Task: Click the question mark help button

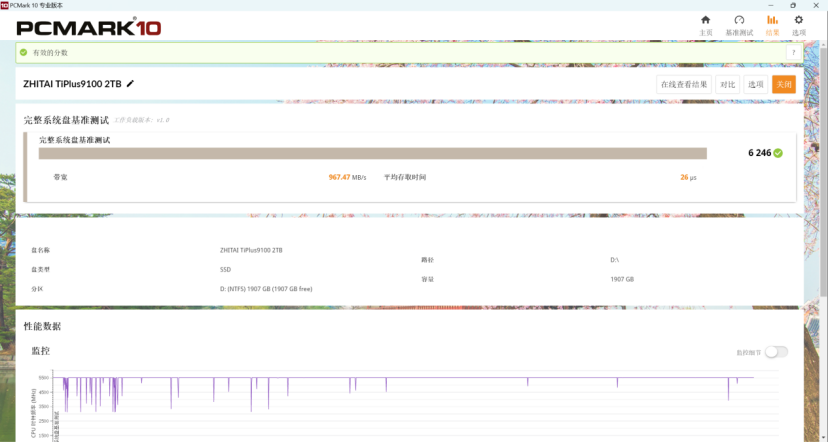Action: click(x=793, y=53)
